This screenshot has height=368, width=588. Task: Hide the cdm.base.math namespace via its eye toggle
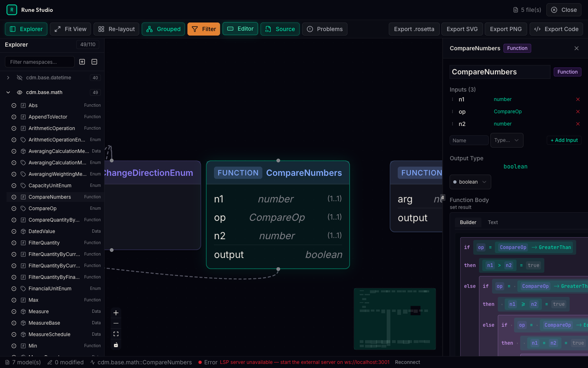(x=20, y=92)
